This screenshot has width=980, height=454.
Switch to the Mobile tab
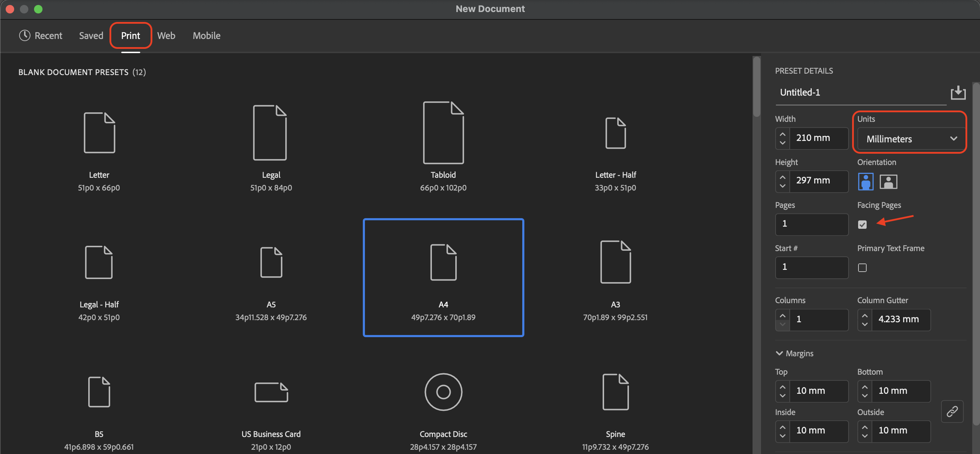point(207,35)
